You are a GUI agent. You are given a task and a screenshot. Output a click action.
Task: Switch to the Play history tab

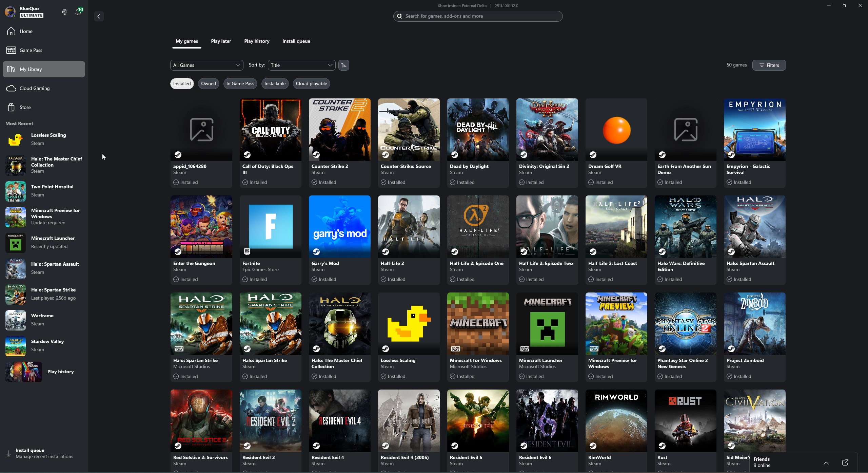coord(257,41)
